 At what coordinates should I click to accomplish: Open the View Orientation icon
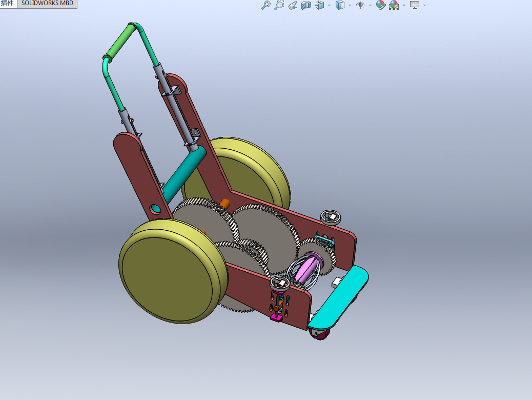(320, 5)
